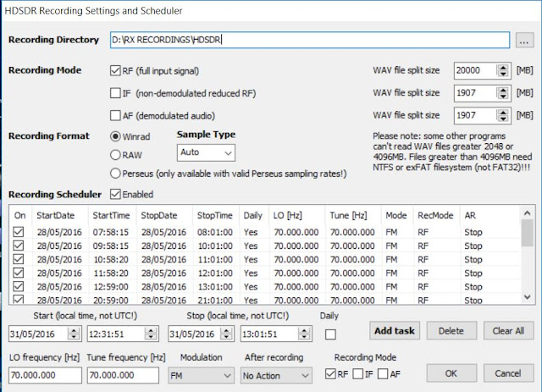The width and height of the screenshot is (542, 392).
Task: Uncheck the 12:59:00 scheduled task
Action: 19,286
